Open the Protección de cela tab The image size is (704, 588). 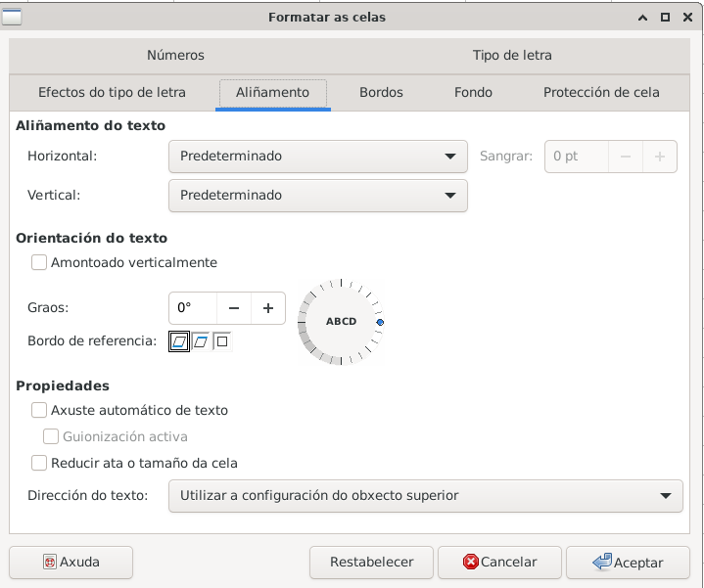601,92
